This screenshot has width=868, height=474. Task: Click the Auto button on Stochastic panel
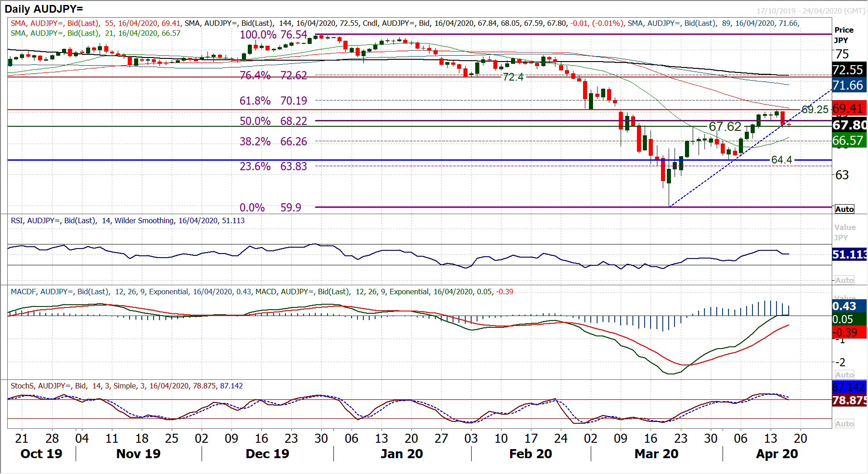pyautogui.click(x=844, y=424)
